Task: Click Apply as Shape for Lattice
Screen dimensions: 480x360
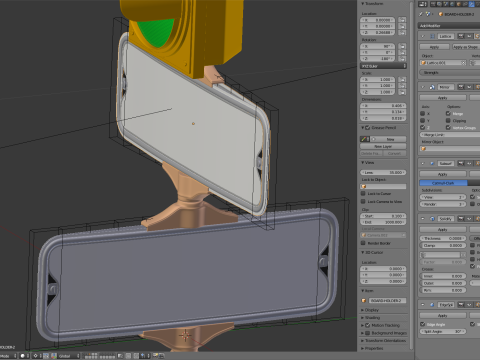Action: coord(466,47)
